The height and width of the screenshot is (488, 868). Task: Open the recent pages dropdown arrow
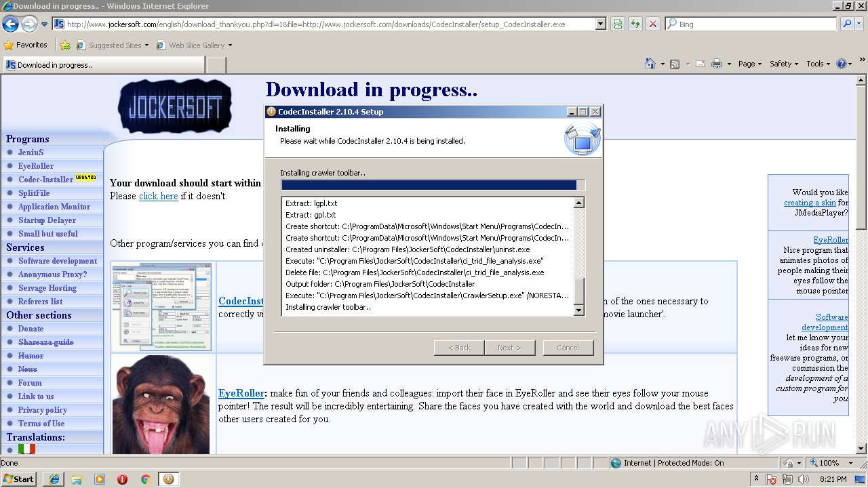click(44, 24)
